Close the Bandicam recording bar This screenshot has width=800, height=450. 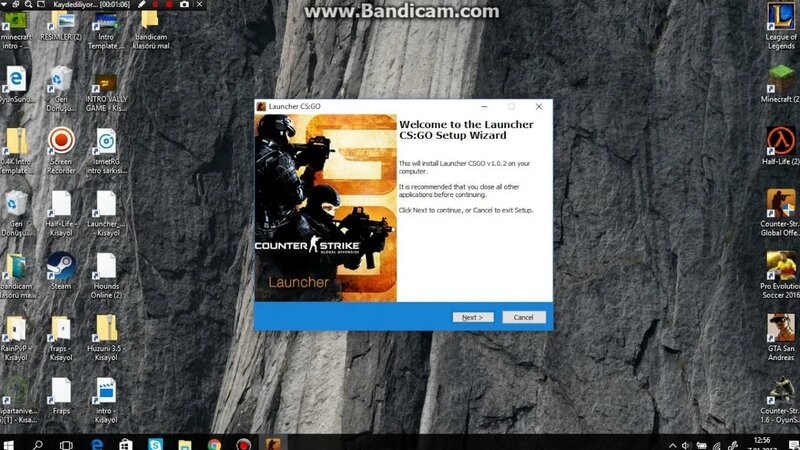click(199, 4)
